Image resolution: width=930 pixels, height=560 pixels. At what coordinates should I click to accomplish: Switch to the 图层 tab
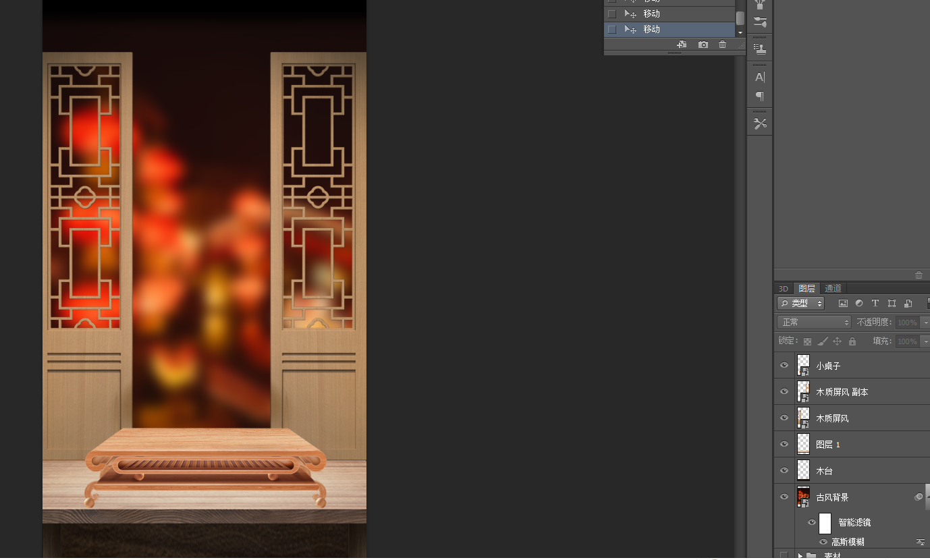(807, 288)
